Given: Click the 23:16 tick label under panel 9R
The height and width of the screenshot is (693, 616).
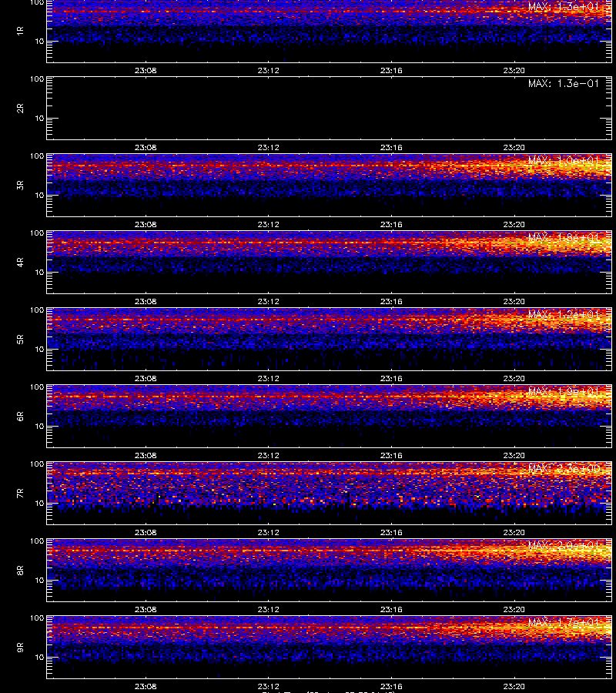Looking at the screenshot, I should (391, 686).
